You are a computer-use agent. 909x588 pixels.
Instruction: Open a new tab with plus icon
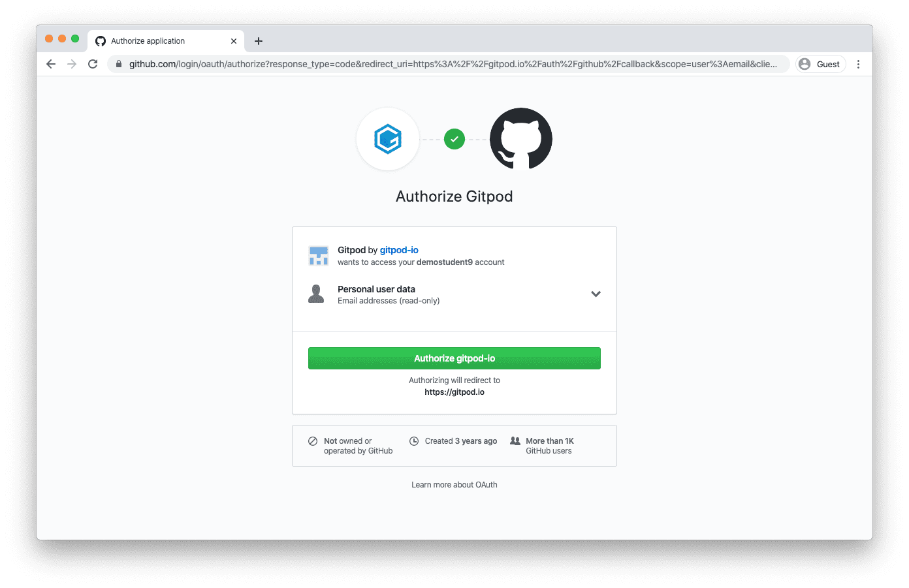pos(259,41)
